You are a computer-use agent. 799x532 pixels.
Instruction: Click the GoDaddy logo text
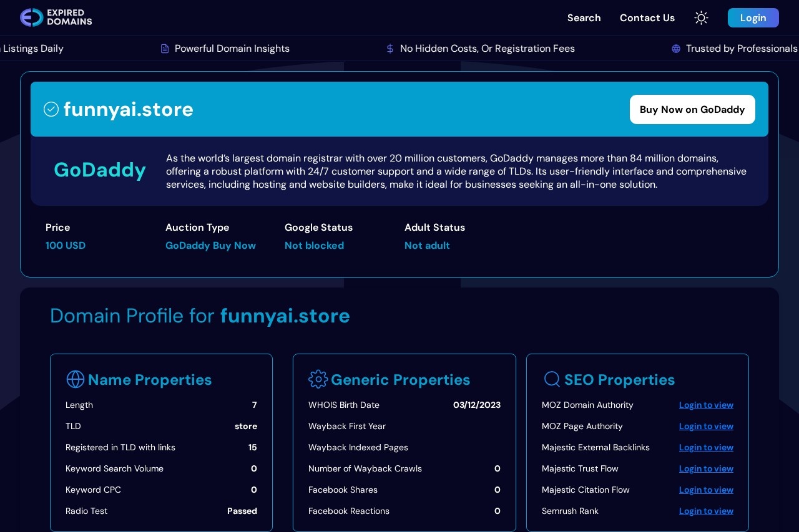point(100,170)
